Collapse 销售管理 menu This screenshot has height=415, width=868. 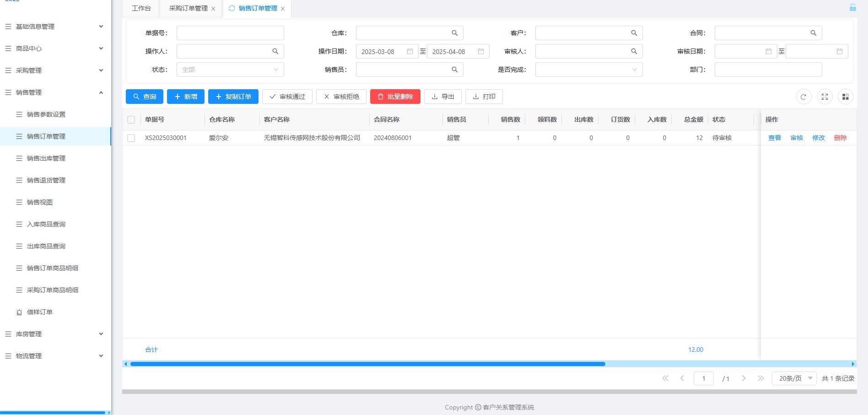(55, 92)
